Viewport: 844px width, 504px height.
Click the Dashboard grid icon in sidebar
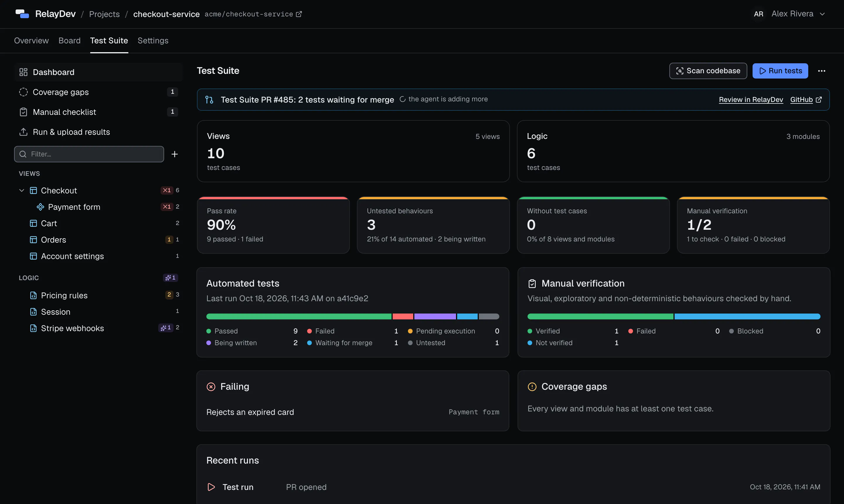(x=23, y=72)
